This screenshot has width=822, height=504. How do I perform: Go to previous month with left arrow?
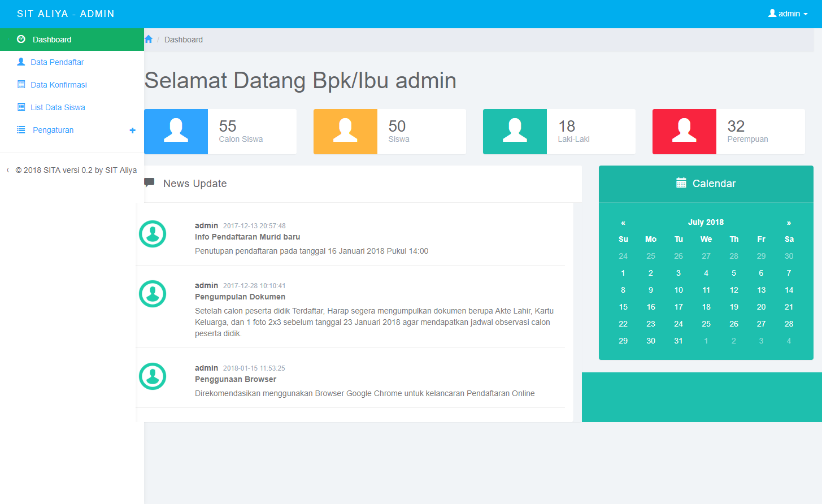[623, 223]
